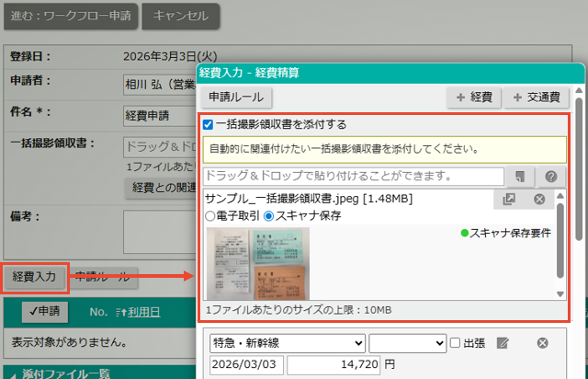Click the 進む：ワークフロー申請 button
Screen dimensions: 588x379
(70, 16)
